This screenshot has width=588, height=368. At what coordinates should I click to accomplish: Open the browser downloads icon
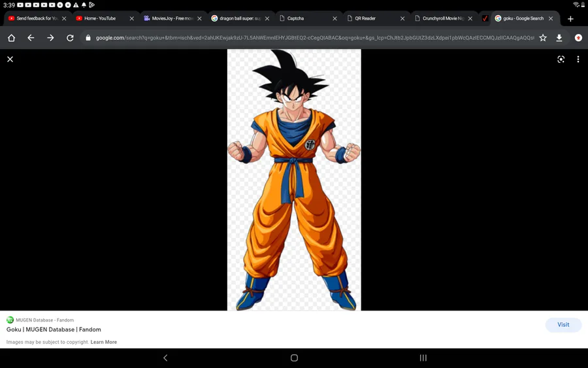coord(559,38)
